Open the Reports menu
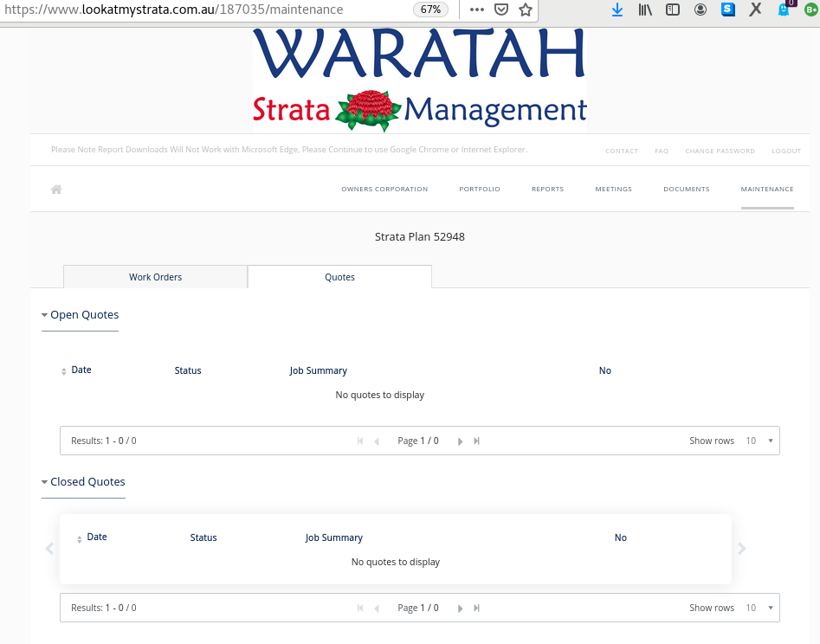 point(547,190)
